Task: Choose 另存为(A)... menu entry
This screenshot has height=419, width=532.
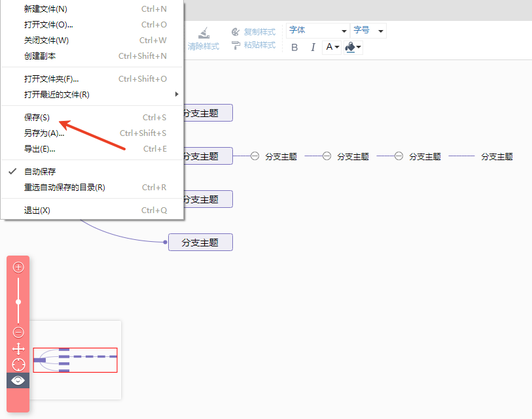Action: (92, 133)
